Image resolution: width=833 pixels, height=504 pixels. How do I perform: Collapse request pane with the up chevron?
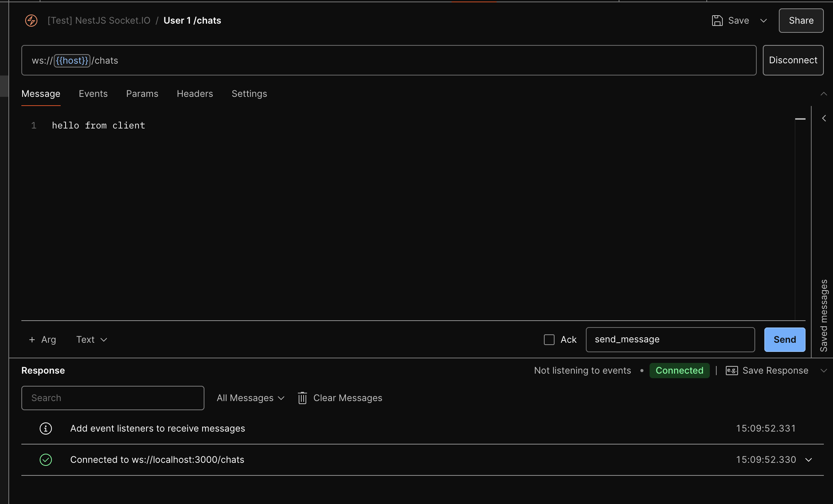(823, 94)
